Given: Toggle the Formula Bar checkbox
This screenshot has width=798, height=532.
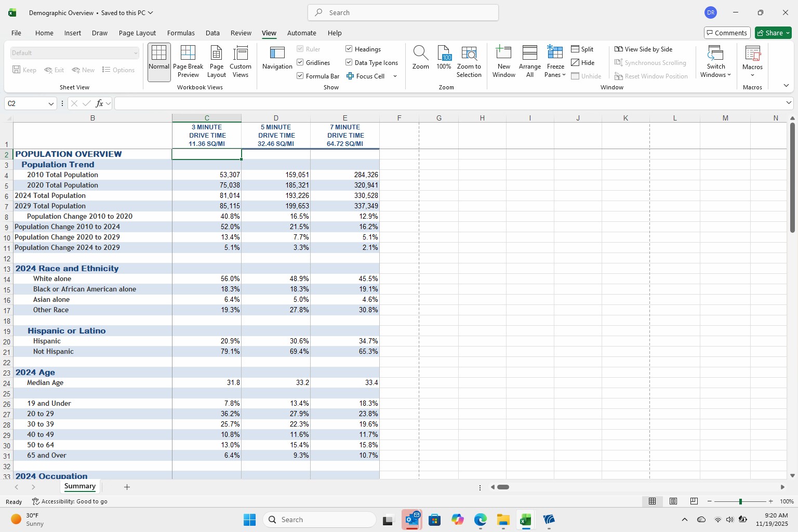Looking at the screenshot, I should tap(300, 76).
